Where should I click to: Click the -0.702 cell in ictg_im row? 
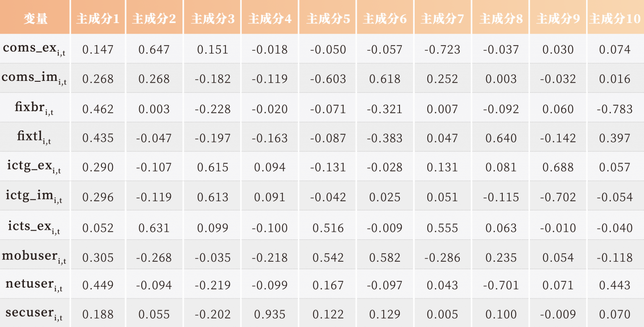coord(558,197)
